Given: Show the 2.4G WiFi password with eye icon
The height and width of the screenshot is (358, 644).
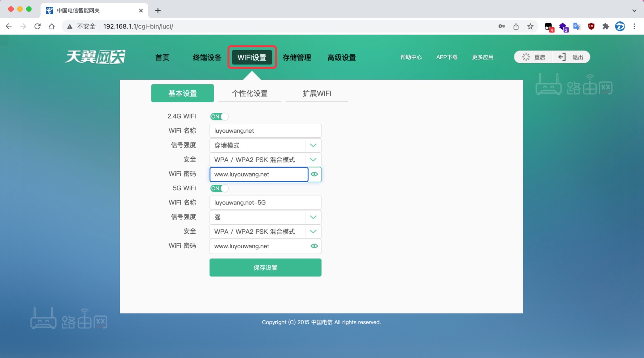Looking at the screenshot, I should (x=314, y=174).
